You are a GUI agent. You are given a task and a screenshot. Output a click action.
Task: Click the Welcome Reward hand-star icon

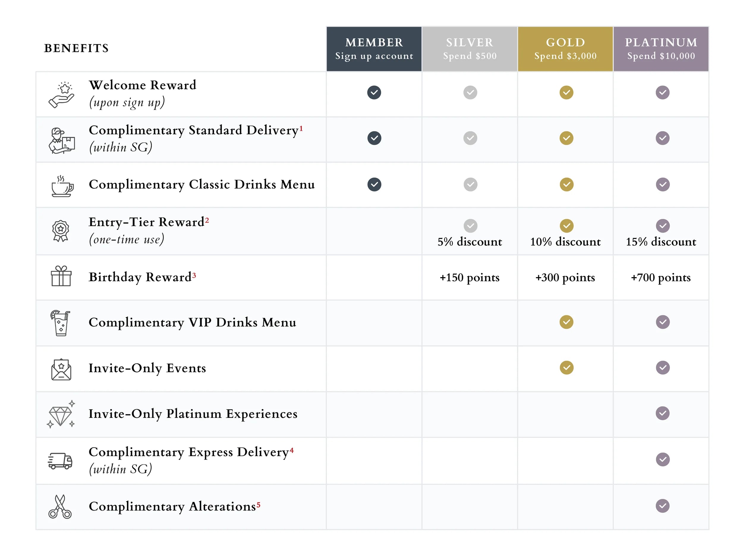point(62,95)
